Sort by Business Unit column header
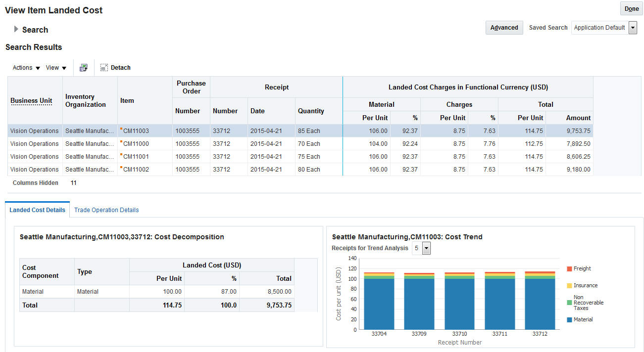This screenshot has width=644, height=352. click(x=31, y=100)
